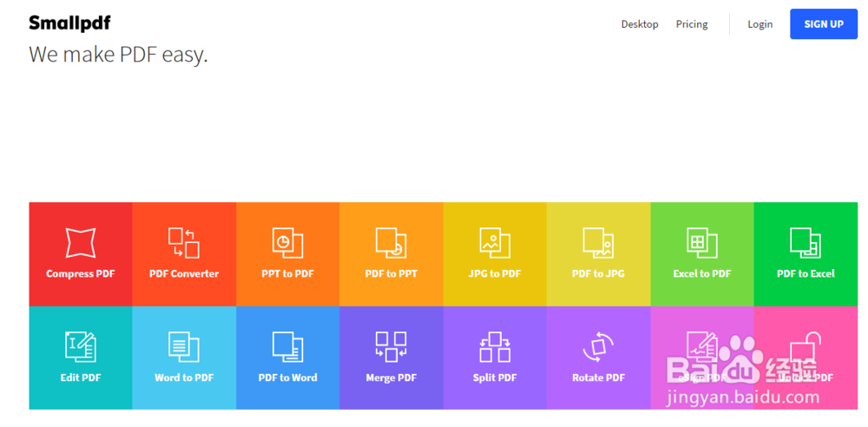Viewport: 868px width, 427px height.
Task: Choose the Word to PDF icon
Action: (184, 346)
